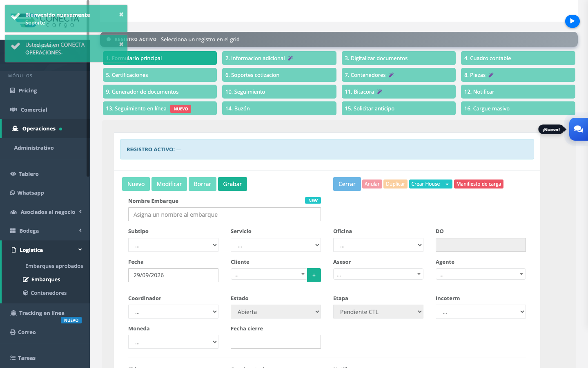Open the Oficina dropdown
The image size is (588, 368).
click(378, 245)
